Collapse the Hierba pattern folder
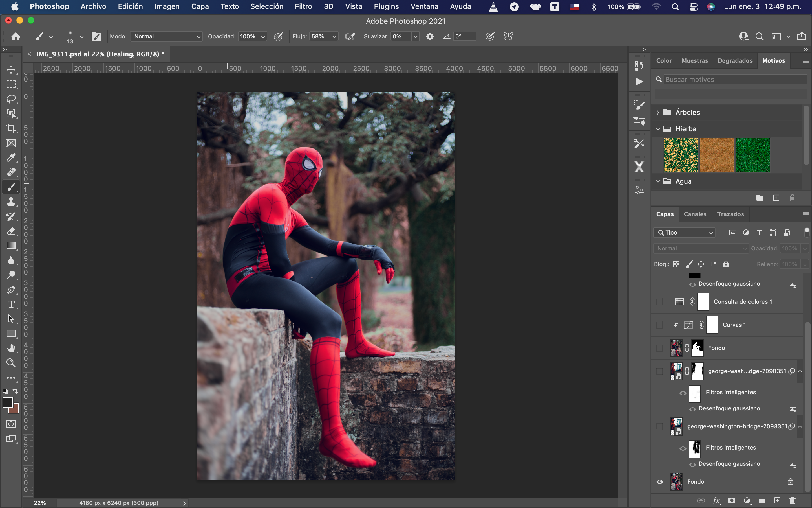The image size is (812, 508). (x=658, y=129)
